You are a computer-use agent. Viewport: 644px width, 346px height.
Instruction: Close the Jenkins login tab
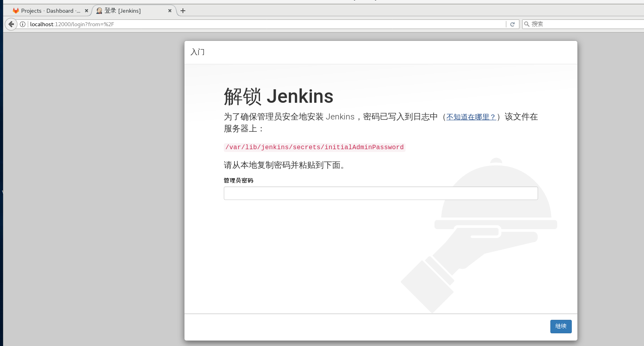pos(170,11)
